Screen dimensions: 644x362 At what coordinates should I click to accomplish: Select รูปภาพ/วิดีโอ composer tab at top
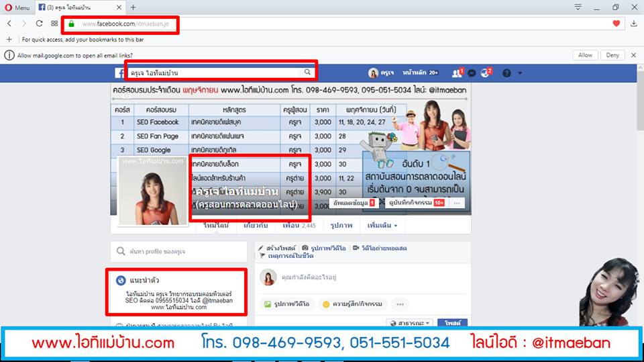[x=324, y=248]
